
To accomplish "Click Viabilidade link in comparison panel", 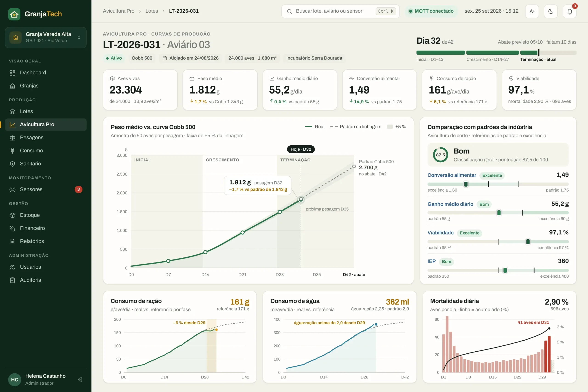I will coord(440,233).
